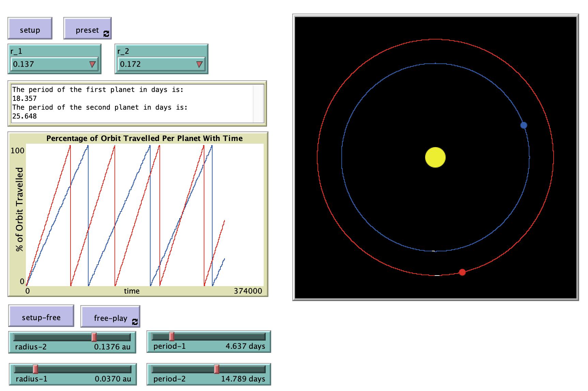Click the output area scrollbar
Screen dimensions: 588x391
pyautogui.click(x=258, y=104)
